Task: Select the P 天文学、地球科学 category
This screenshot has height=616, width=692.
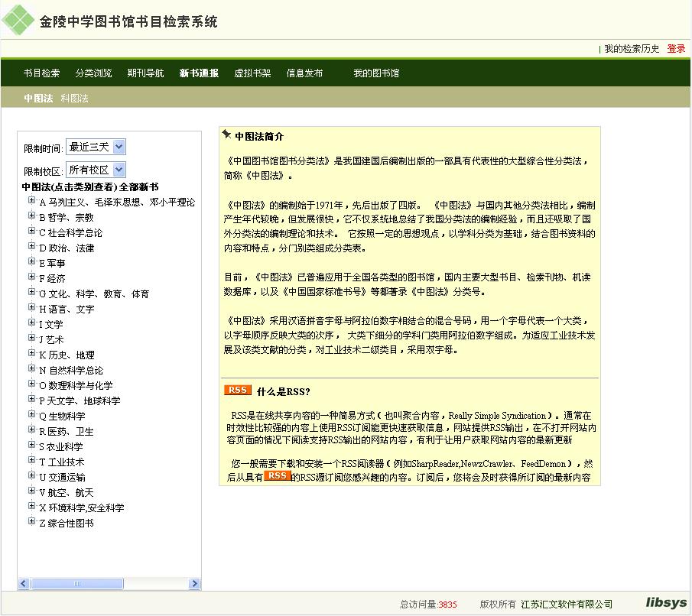Action: coord(80,400)
